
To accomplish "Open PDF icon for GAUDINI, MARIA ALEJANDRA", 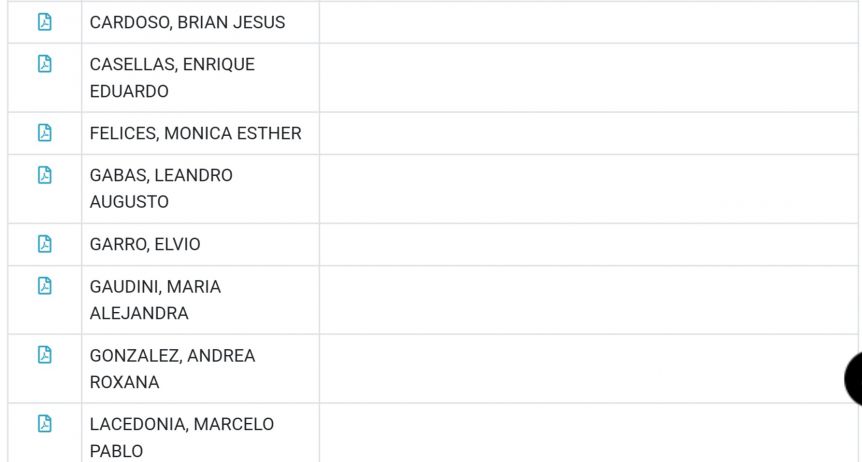I will point(45,286).
